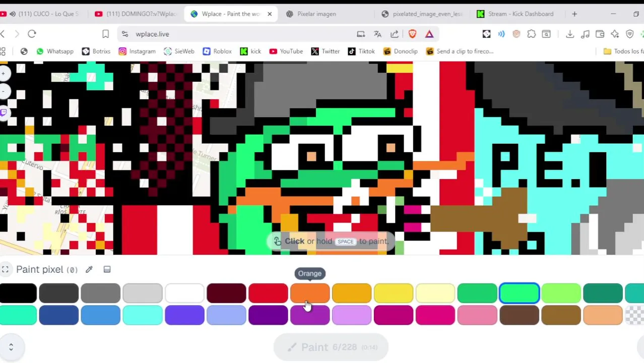Pick the black color swatch
The height and width of the screenshot is (363, 644).
[18, 293]
